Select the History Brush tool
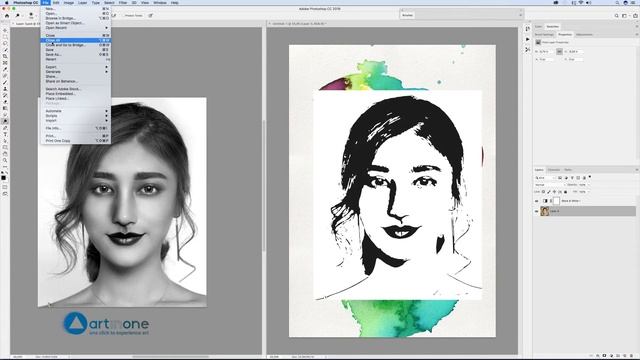Image resolution: width=640 pixels, height=360 pixels. [5, 95]
